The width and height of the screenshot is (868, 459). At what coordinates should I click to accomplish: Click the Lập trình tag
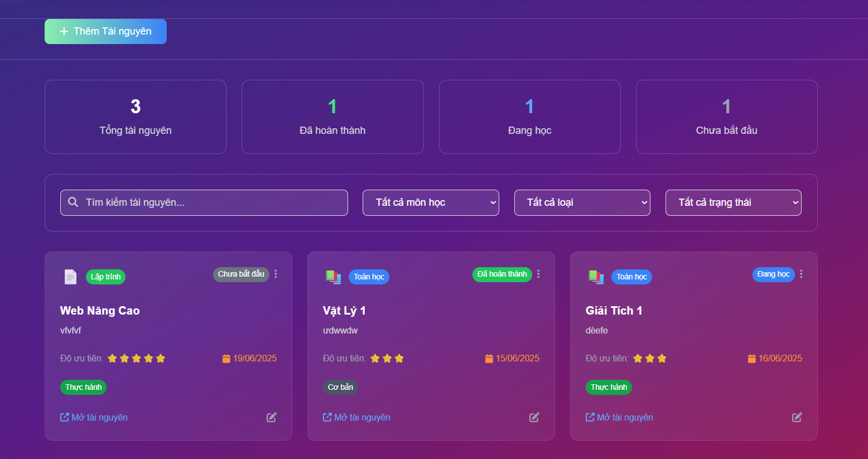105,277
